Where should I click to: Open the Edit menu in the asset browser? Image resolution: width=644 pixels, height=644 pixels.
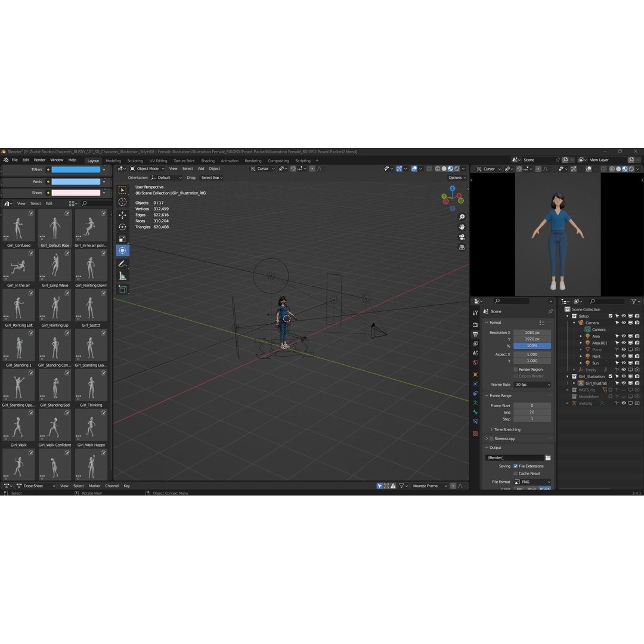point(49,204)
